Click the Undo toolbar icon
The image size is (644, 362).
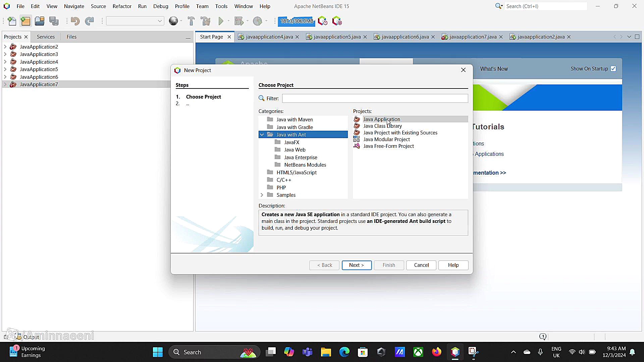pos(75,21)
